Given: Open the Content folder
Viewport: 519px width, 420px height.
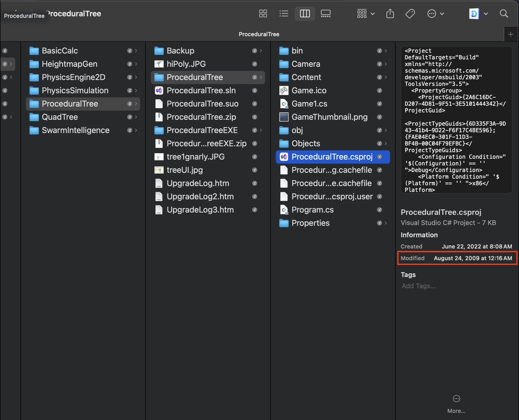Looking at the screenshot, I should [x=333, y=77].
